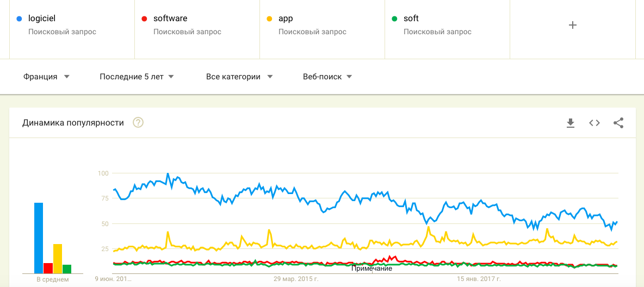Image resolution: width=644 pixels, height=287 pixels.
Task: Expand the Веб-поиск search type dropdown
Action: tap(327, 77)
